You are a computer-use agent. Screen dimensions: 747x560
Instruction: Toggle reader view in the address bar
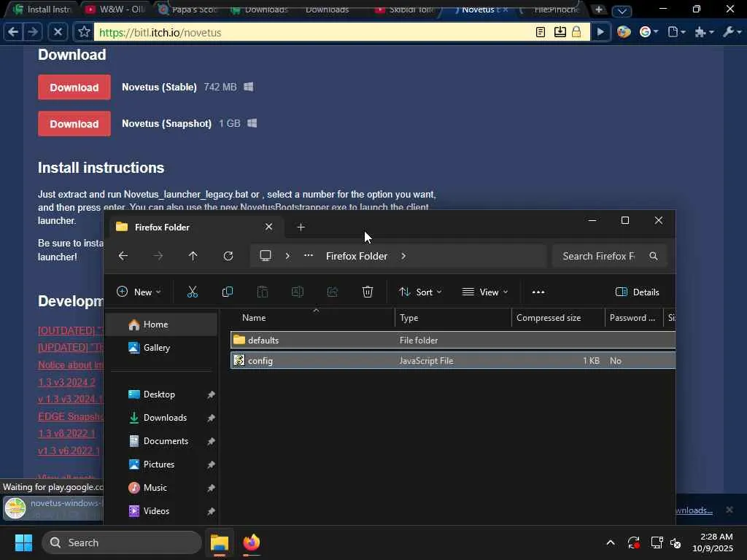tap(541, 32)
